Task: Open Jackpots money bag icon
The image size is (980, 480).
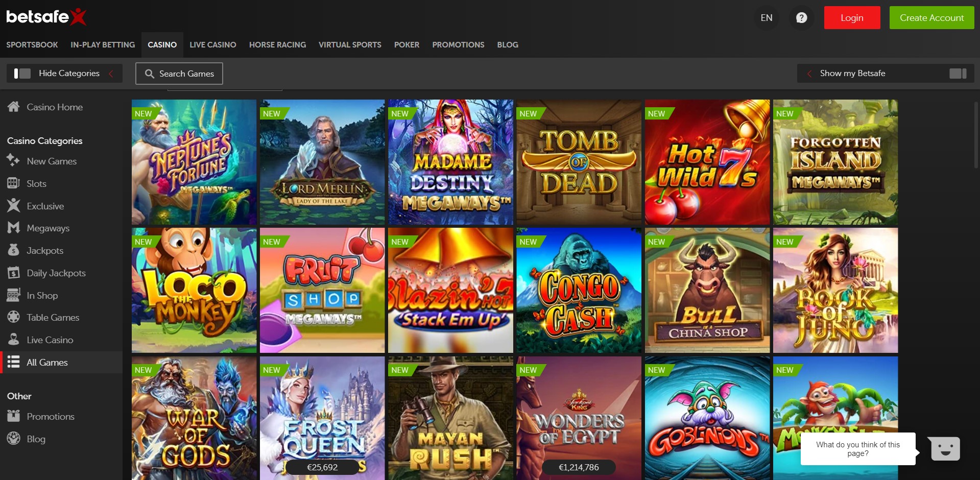Action: [x=13, y=250]
